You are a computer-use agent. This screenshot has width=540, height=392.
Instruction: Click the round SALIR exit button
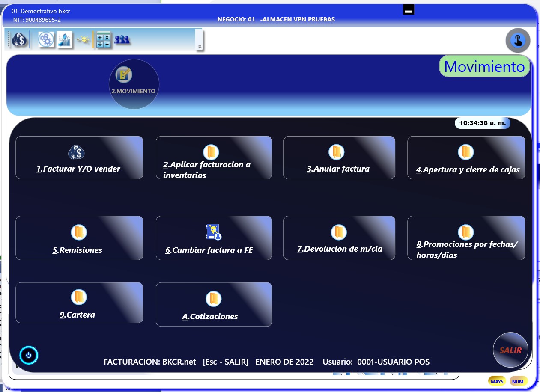(510, 350)
